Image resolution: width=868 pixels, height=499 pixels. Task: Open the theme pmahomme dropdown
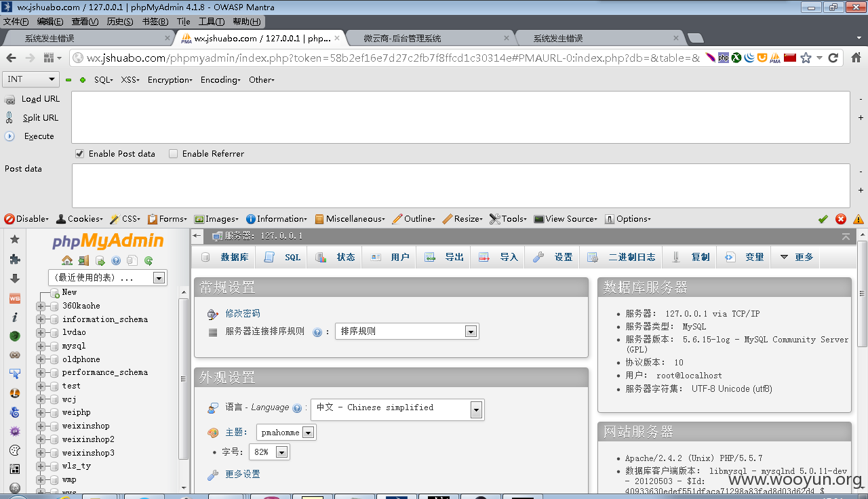(x=286, y=433)
